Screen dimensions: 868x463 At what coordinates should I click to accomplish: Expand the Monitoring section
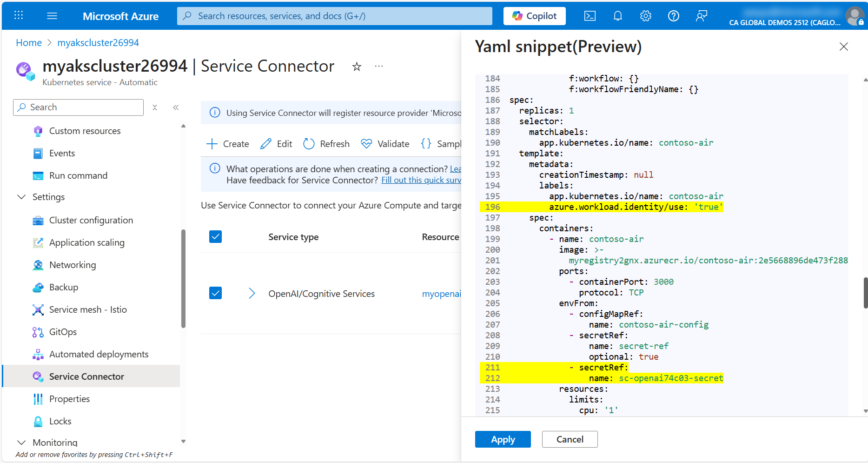point(21,442)
